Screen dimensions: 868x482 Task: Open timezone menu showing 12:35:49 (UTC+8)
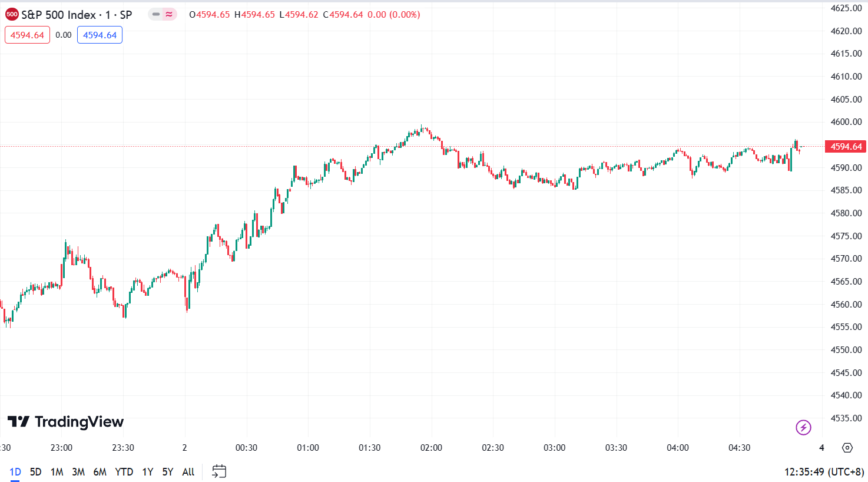tap(824, 472)
